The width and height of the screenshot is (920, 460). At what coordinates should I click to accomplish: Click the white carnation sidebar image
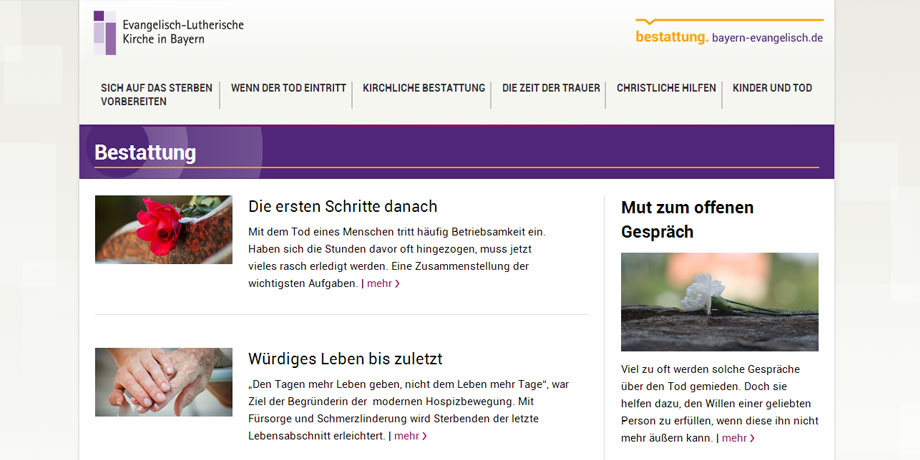coord(719,302)
